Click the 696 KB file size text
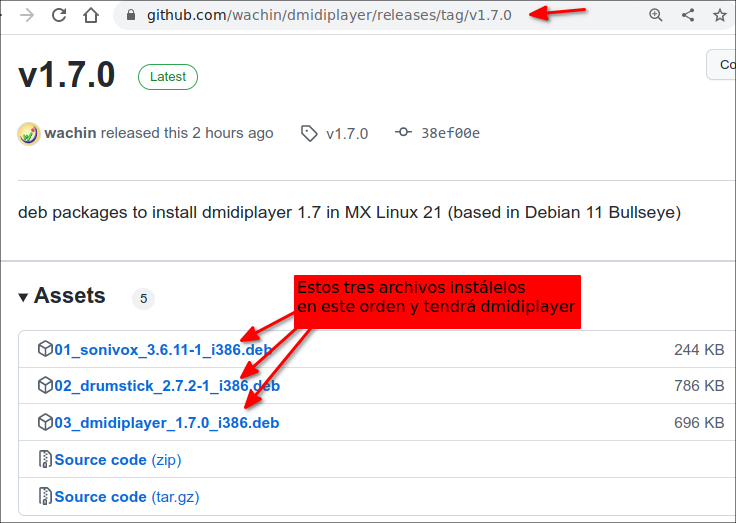 (699, 423)
